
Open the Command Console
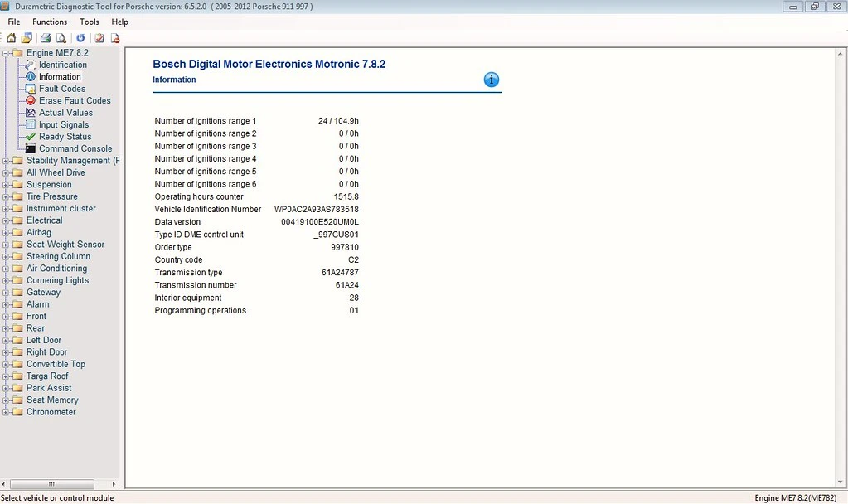[75, 148]
